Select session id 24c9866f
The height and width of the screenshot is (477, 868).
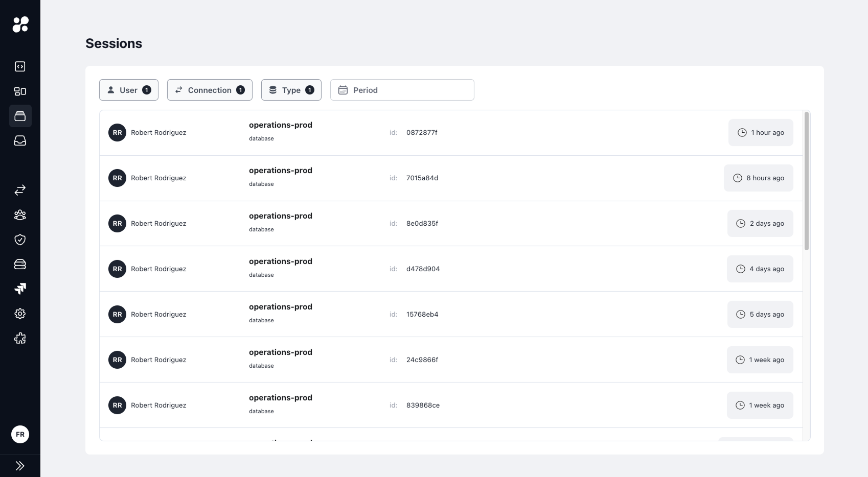coord(422,360)
